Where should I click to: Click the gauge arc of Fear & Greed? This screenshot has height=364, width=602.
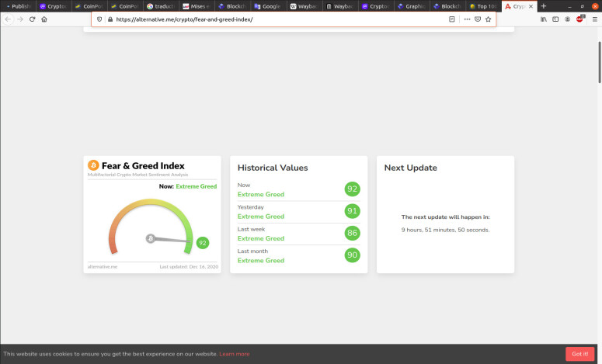coord(151,227)
